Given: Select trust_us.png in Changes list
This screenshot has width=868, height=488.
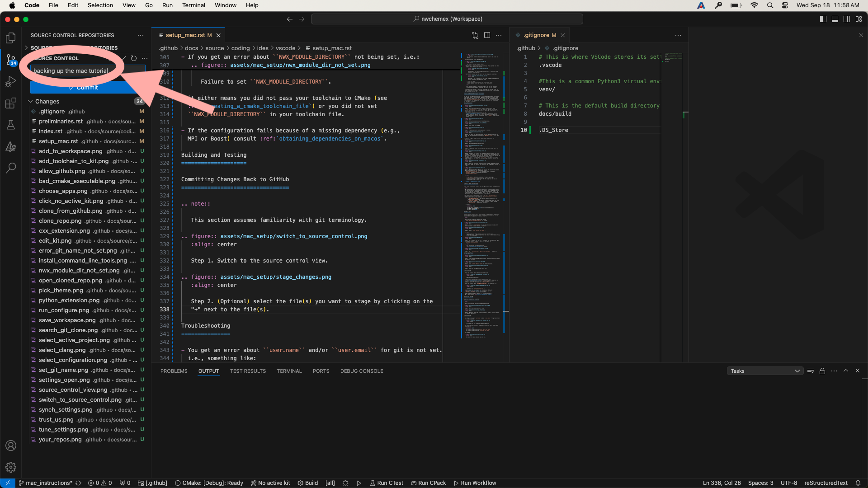Looking at the screenshot, I should [x=86, y=420].
